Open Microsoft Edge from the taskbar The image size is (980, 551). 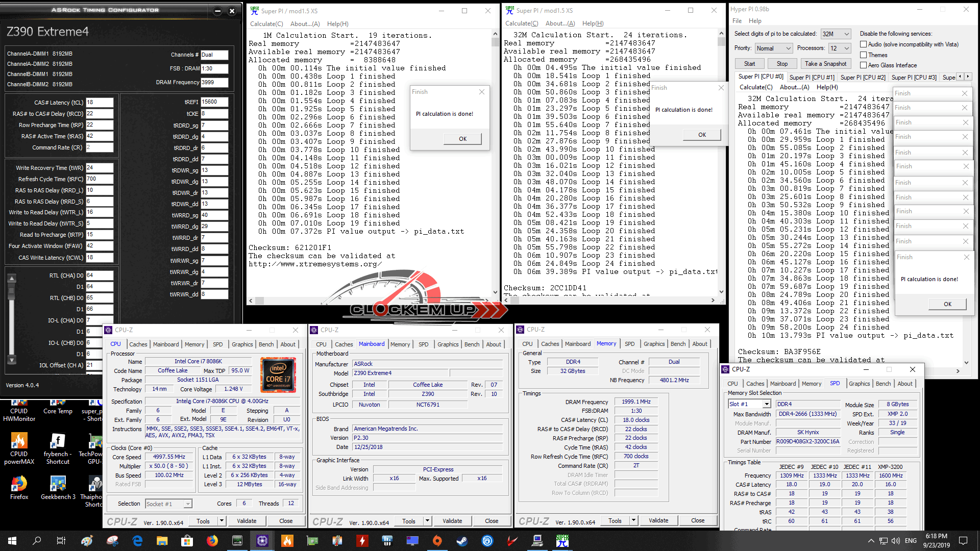137,540
